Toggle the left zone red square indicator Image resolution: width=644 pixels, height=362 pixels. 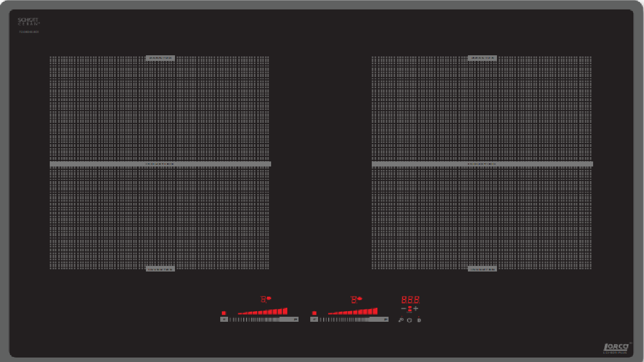click(224, 313)
